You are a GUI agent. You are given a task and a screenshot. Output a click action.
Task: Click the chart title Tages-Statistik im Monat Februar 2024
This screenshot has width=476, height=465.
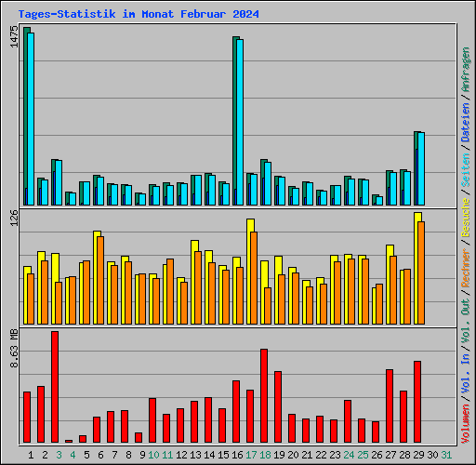click(139, 14)
